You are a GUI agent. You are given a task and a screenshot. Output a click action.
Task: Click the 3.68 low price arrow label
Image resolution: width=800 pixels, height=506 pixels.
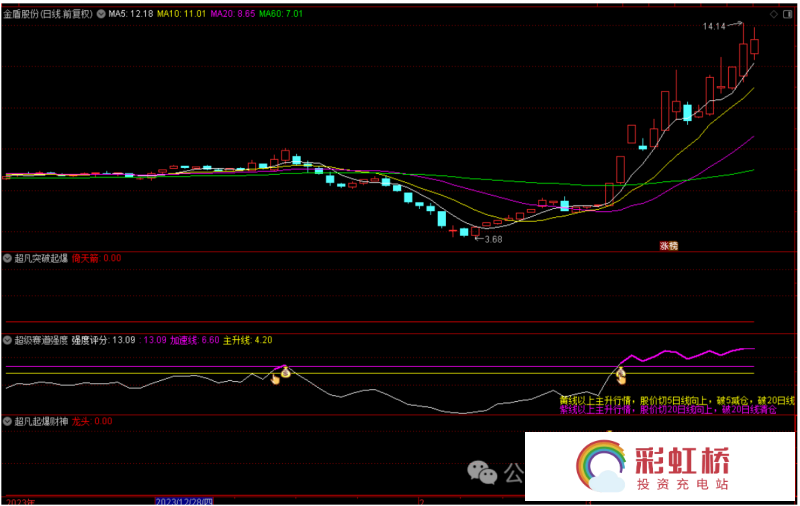coord(490,239)
